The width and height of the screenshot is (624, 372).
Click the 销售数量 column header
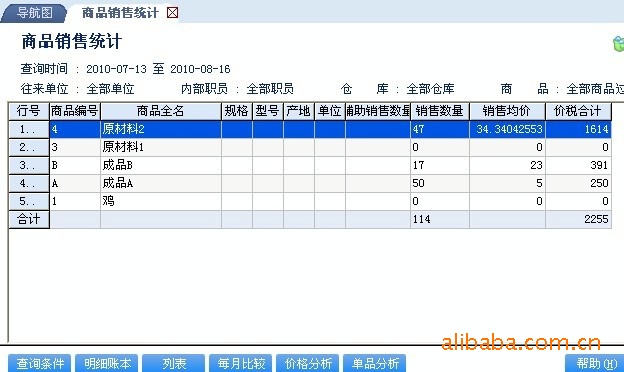tap(440, 111)
